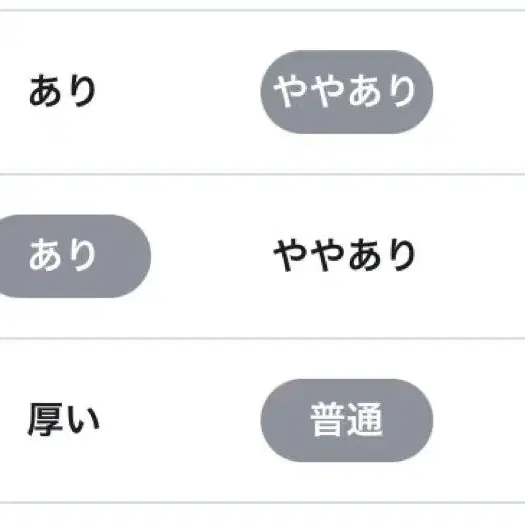Change the bottom row from 普通 to 厚い

pyautogui.click(x=63, y=420)
